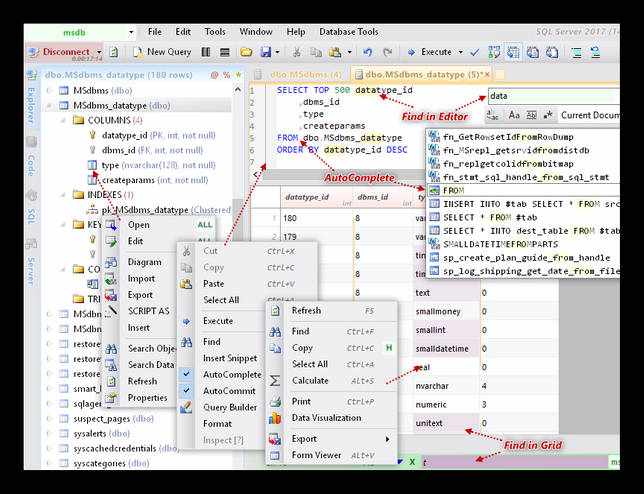This screenshot has width=644, height=494.
Task: Toggle AutoComplete checkmark in editor menu
Action: pyautogui.click(x=186, y=374)
